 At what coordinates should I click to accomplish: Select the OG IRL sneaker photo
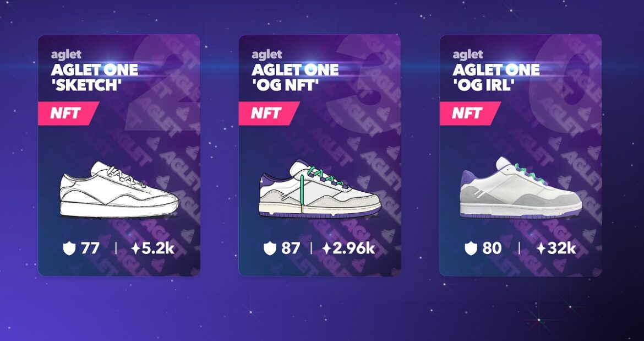coord(521,188)
